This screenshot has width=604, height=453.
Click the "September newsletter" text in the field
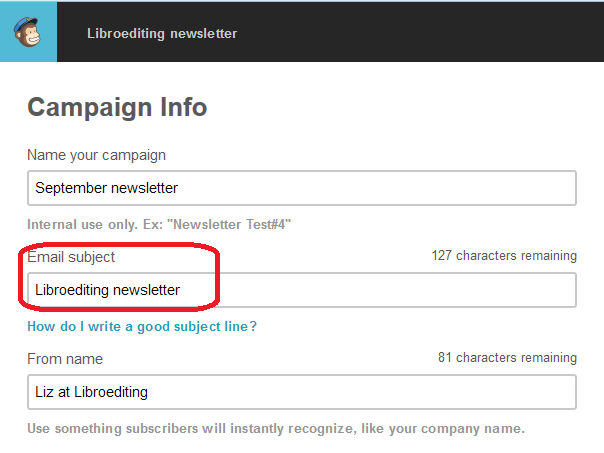(x=107, y=188)
